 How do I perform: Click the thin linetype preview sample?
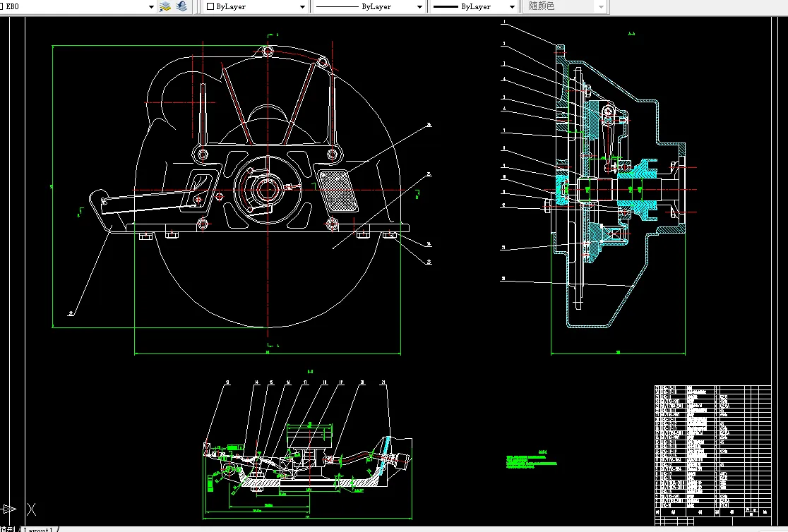pos(338,6)
